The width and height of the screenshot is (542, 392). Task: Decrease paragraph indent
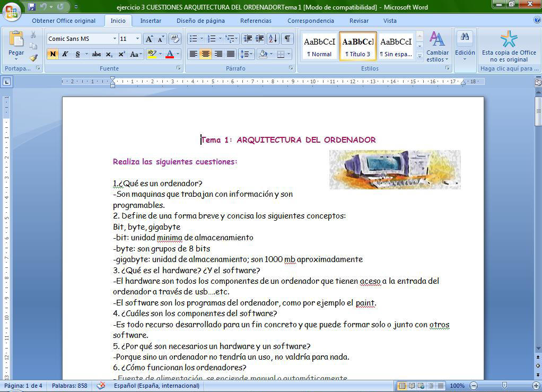248,38
